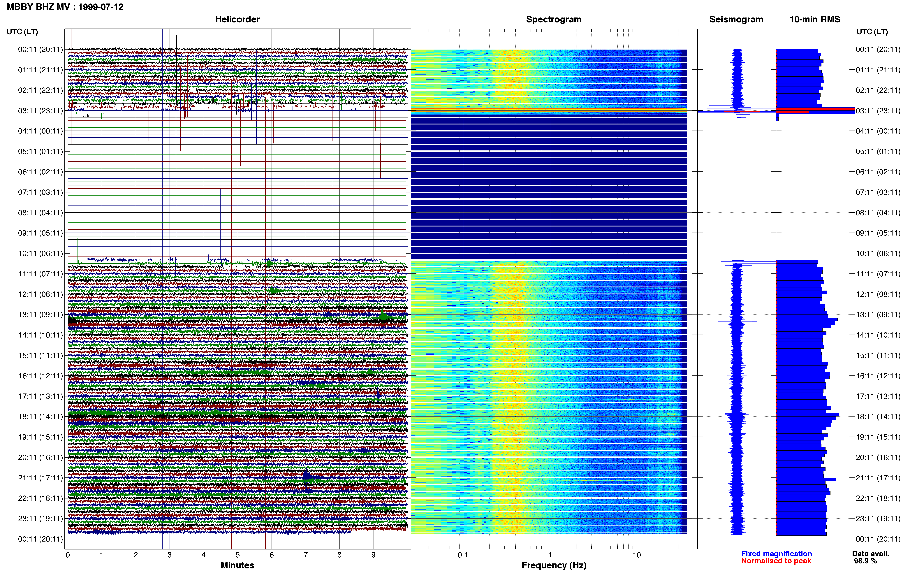This screenshot has height=578, width=924.
Task: Click left-axis time label '10:11 (06:11)'
Action: point(41,253)
